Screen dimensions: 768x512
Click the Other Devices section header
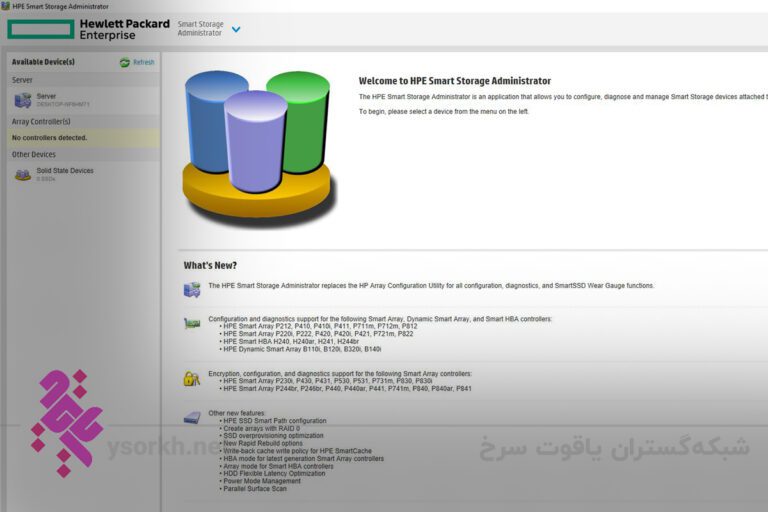(x=34, y=154)
